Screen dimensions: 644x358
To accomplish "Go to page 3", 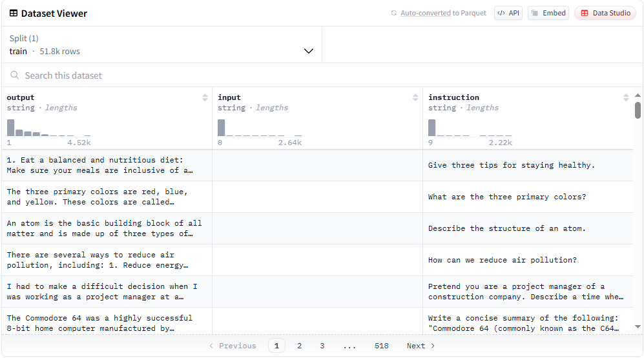I will 322,346.
